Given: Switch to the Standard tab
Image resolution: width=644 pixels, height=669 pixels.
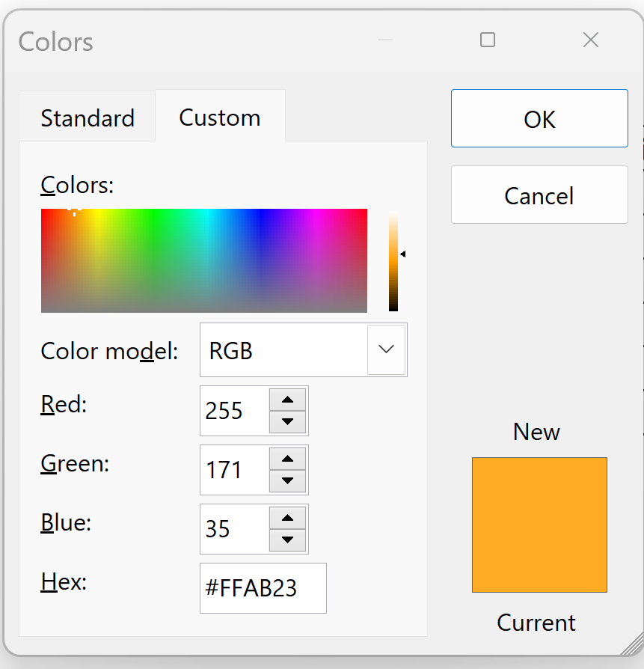Looking at the screenshot, I should pos(88,117).
